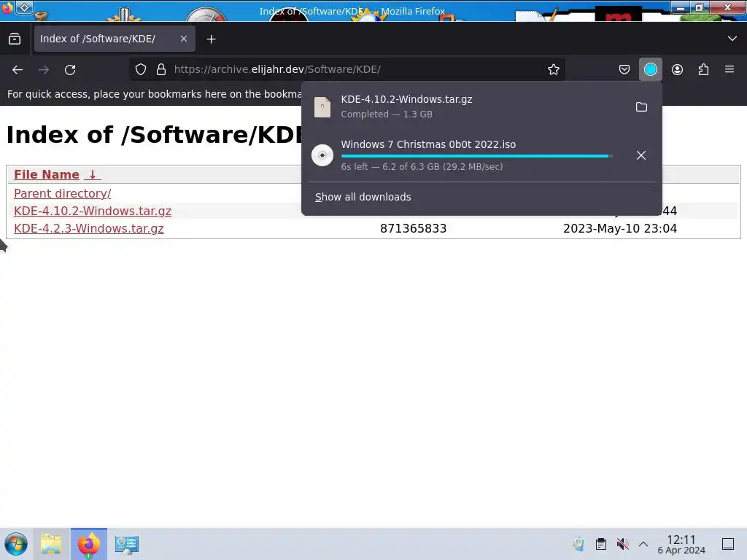The image size is (747, 560).
Task: Open the KDE-4.10.2-Windows.tar.gz completed download entry
Action: tap(481, 106)
